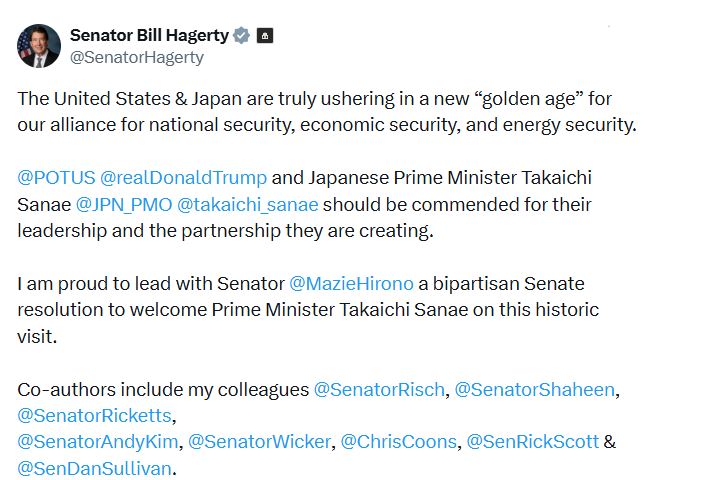The height and width of the screenshot is (480, 710).
Task: Visit the @realDonaldTrump profile mention
Action: (x=184, y=178)
